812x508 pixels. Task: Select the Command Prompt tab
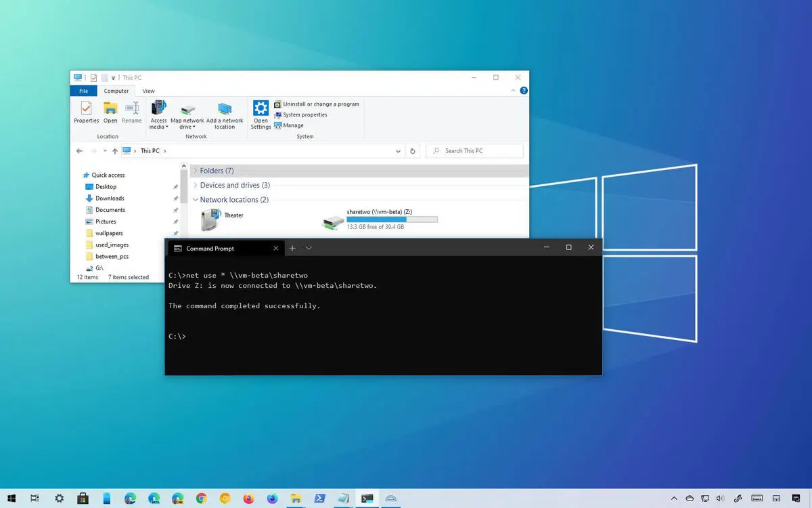(x=225, y=249)
